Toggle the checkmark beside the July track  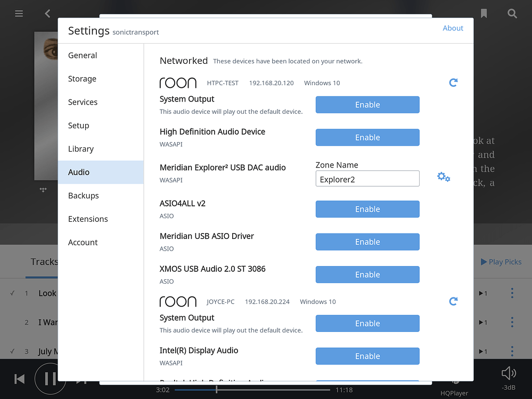point(12,351)
